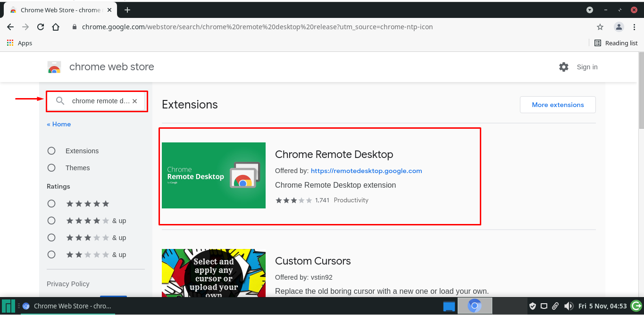Open the shield icon in the system tray
Screen dimensions: 644x315
click(533, 306)
